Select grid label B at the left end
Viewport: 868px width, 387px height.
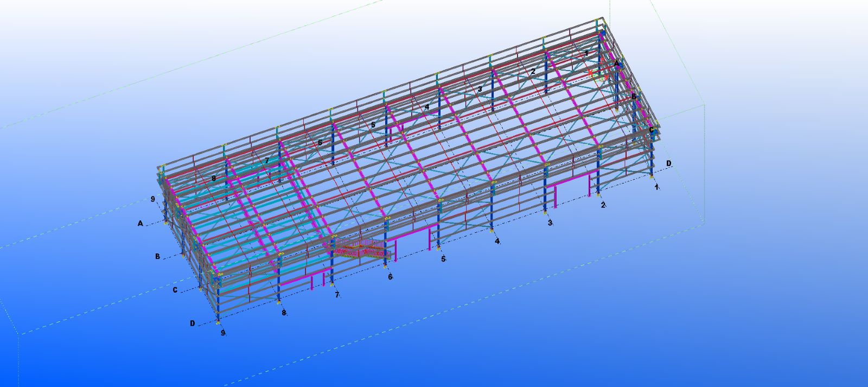157,256
